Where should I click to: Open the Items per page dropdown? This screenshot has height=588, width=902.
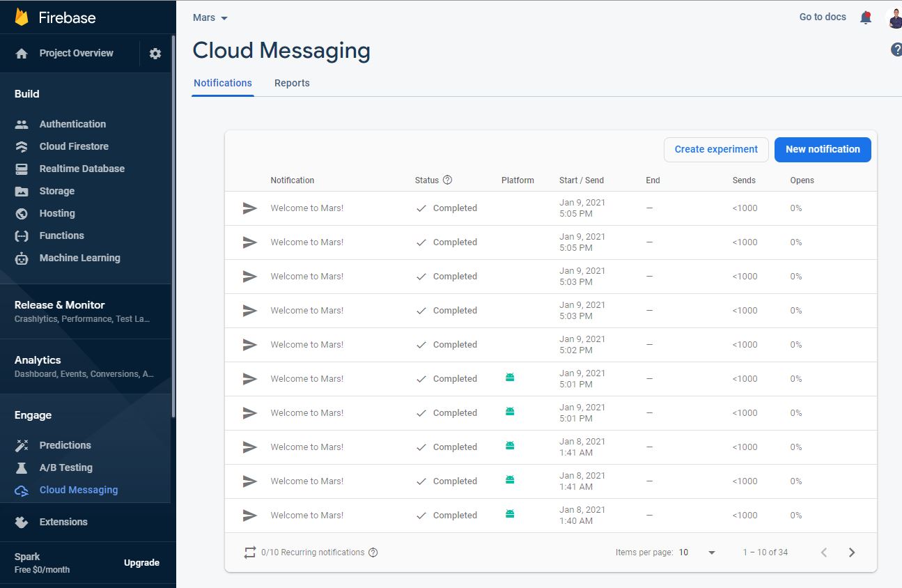coord(697,552)
